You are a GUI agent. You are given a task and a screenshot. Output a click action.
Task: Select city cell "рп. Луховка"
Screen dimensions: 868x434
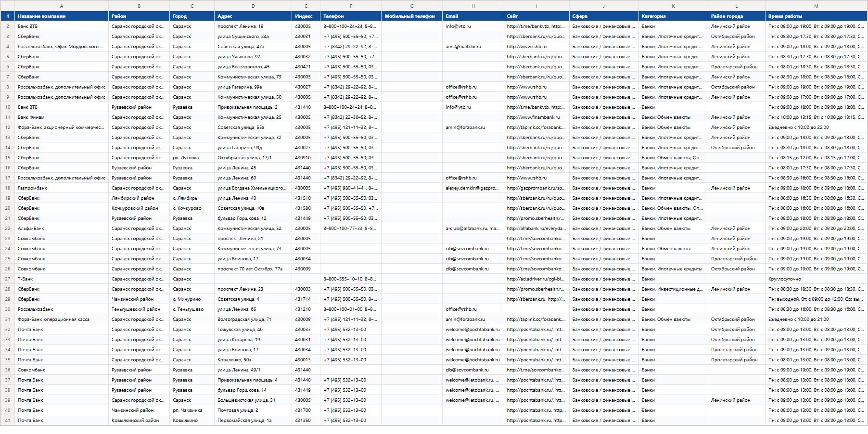[192, 158]
